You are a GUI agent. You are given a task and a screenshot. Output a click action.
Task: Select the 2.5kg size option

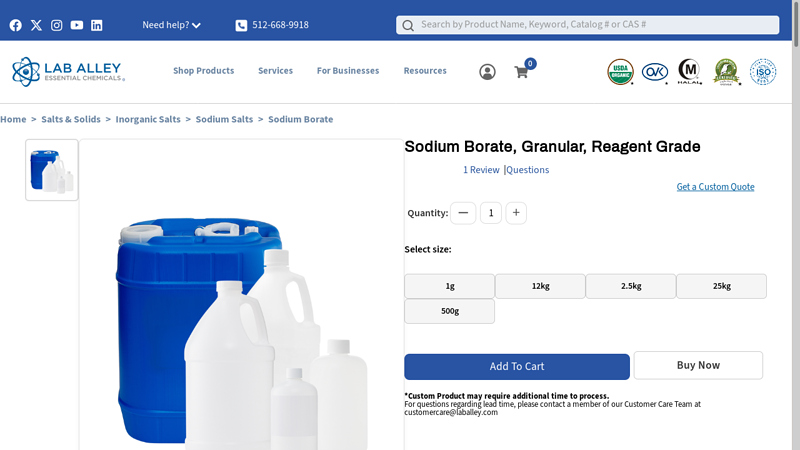631,286
